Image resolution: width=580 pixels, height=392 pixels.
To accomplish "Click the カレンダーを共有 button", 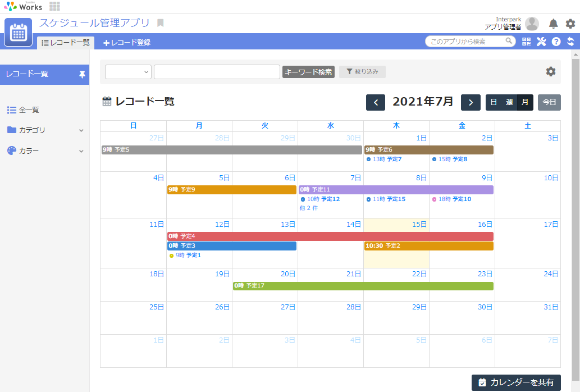I will [x=516, y=382].
